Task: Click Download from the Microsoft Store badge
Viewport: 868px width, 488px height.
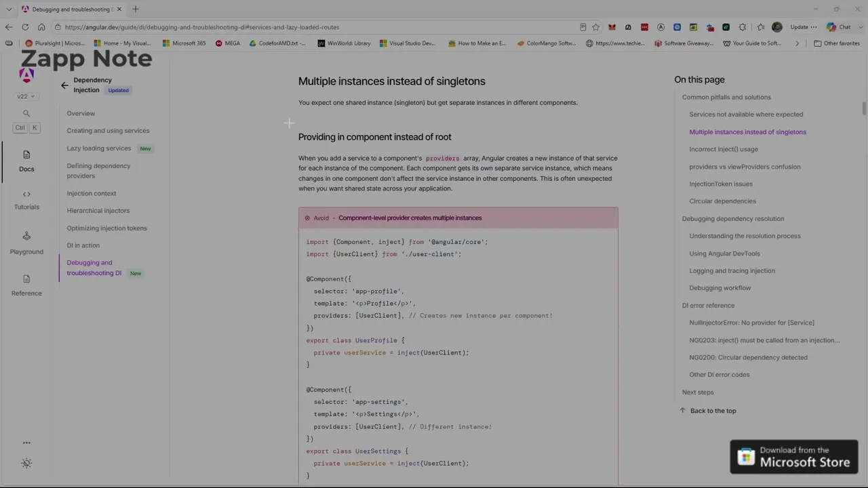Action: click(x=794, y=457)
